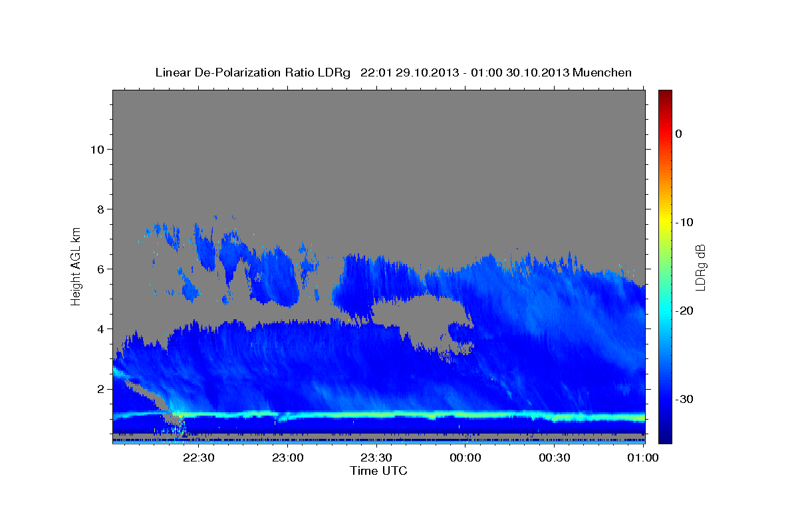Click the dark red top of colorbar

[665, 95]
